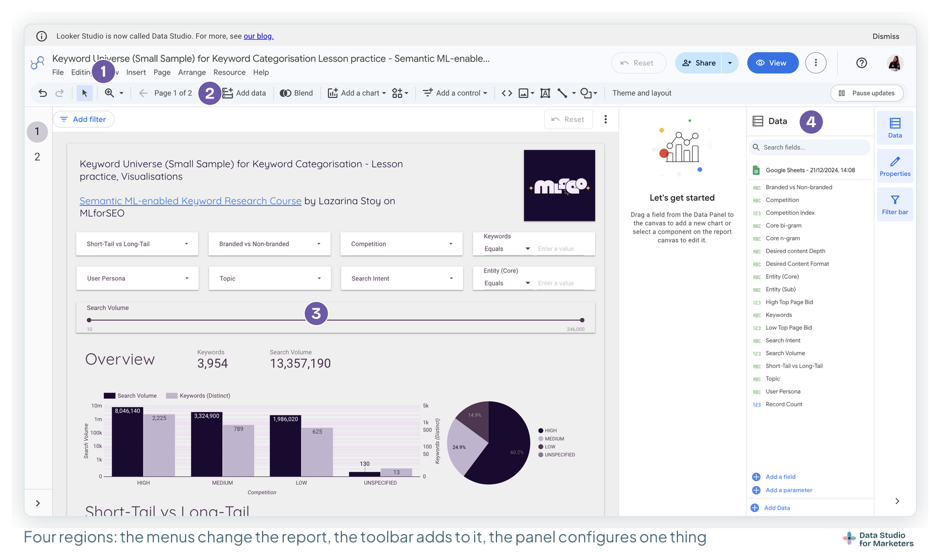
Task: Collapse the side panel chevron at bottom right
Action: (x=897, y=501)
